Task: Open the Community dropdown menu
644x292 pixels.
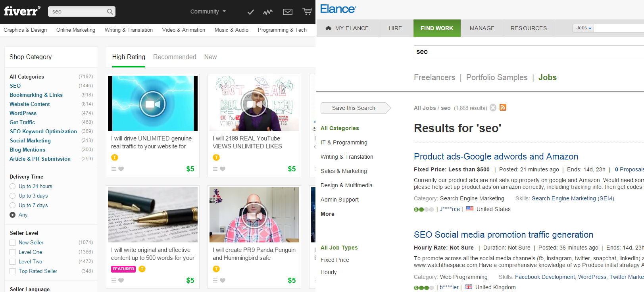Action: (x=208, y=12)
